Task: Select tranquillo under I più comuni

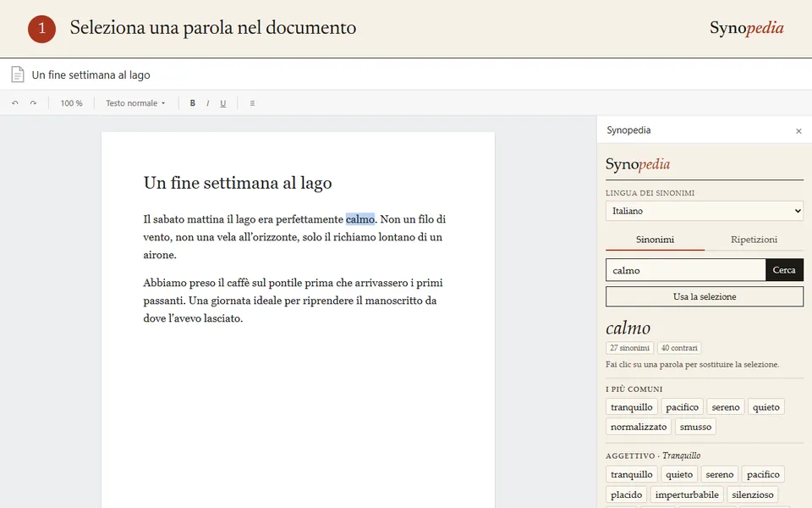Action: coord(631,407)
